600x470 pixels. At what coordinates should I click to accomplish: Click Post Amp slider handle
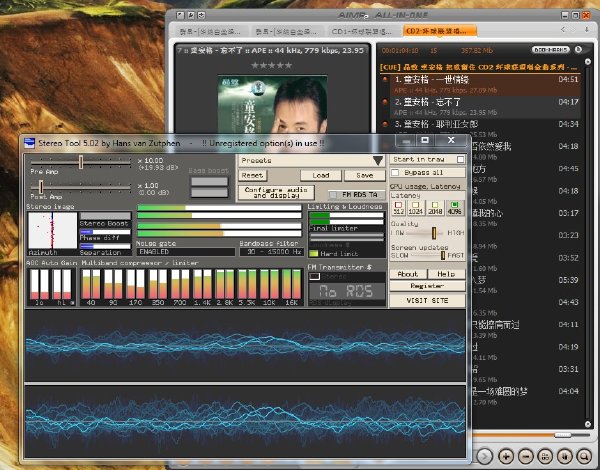pos(41,187)
